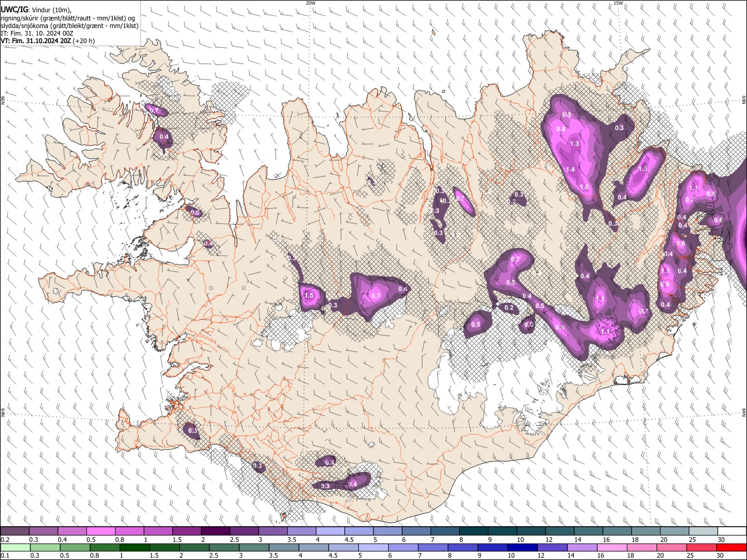
Task: Click the 0.2 snowfall value on the map
Action: coord(509,307)
